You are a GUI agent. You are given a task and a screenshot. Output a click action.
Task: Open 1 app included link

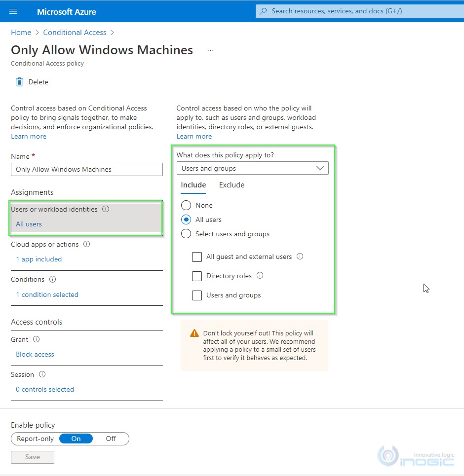[x=39, y=259]
